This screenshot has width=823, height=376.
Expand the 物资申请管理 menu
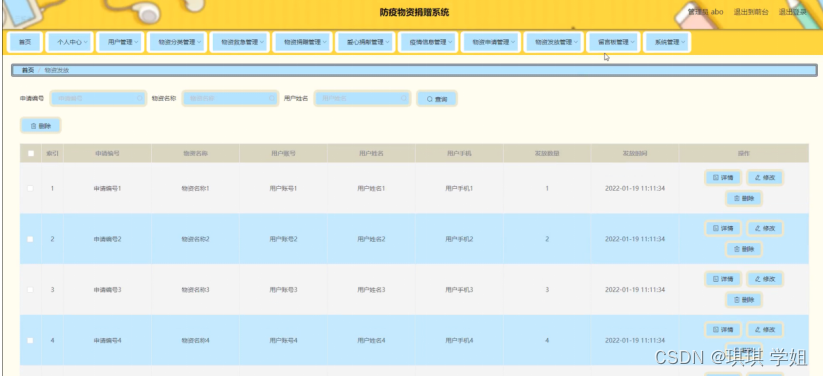[491, 43]
